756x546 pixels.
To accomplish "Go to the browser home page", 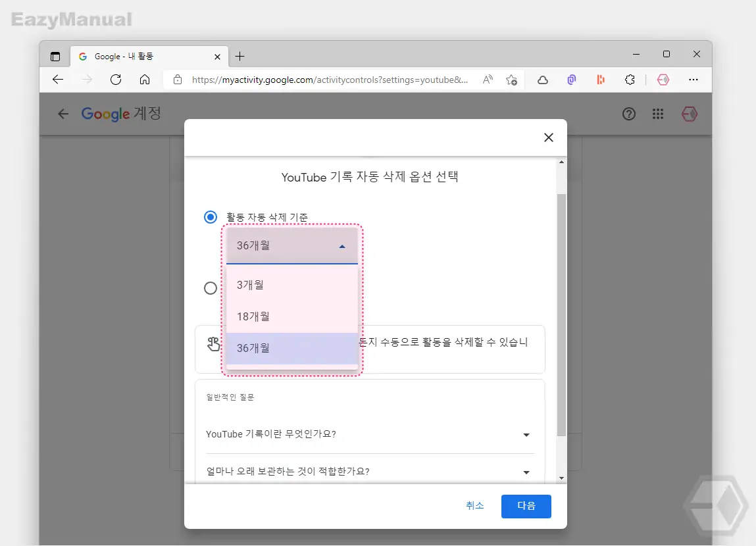I will click(x=145, y=80).
